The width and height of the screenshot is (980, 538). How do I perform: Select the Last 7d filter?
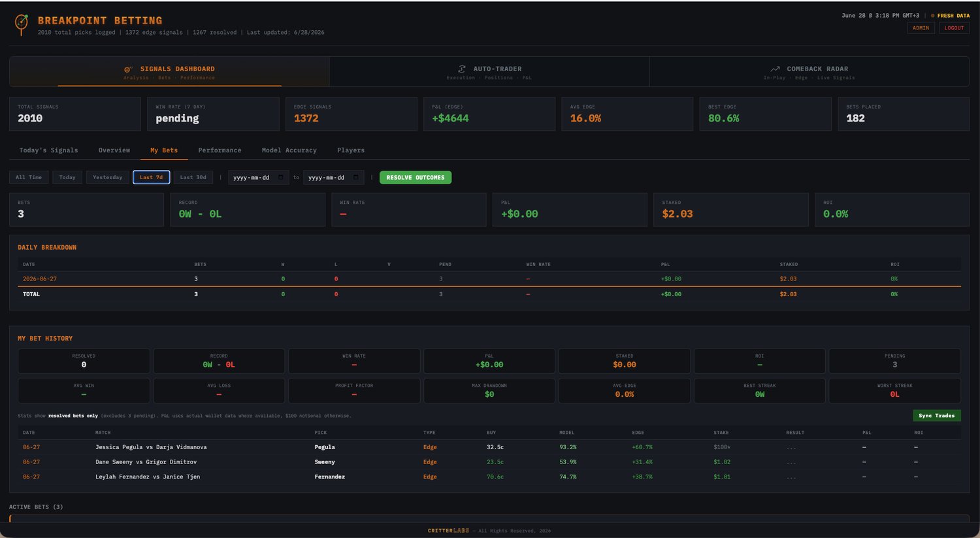pos(152,177)
